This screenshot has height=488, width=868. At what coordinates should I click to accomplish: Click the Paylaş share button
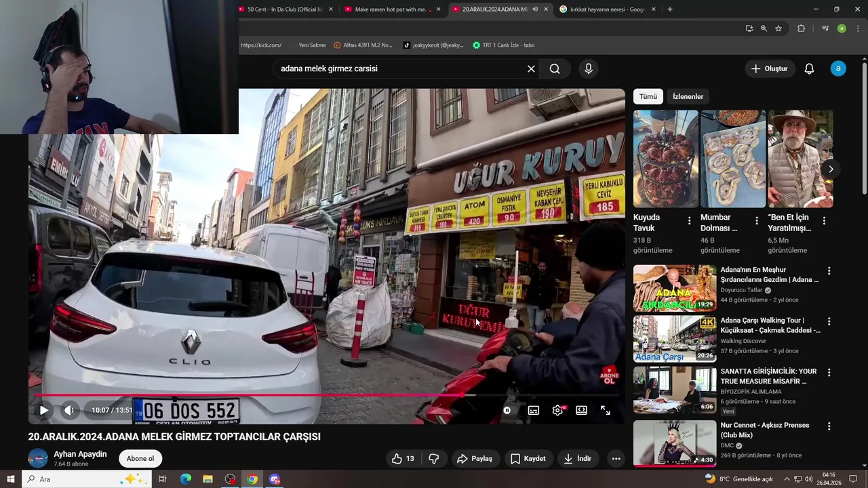475,459
